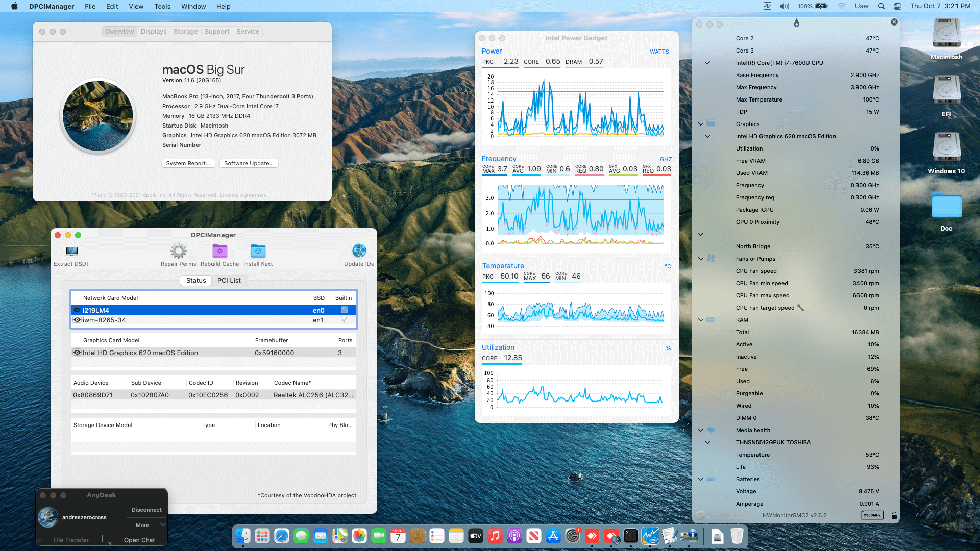Screen dimensions: 980x551
Task: Click Update IDs globe icon
Action: pos(359,251)
